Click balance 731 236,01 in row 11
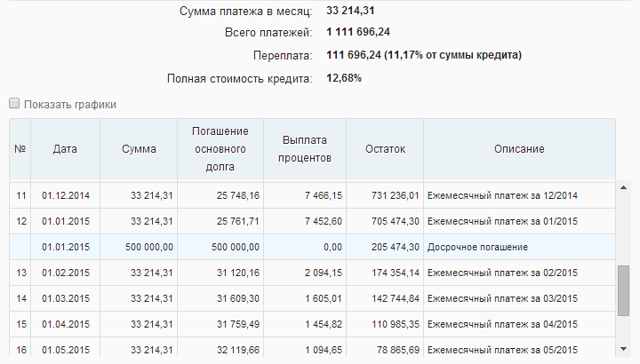The height and width of the screenshot is (364, 640). click(395, 196)
